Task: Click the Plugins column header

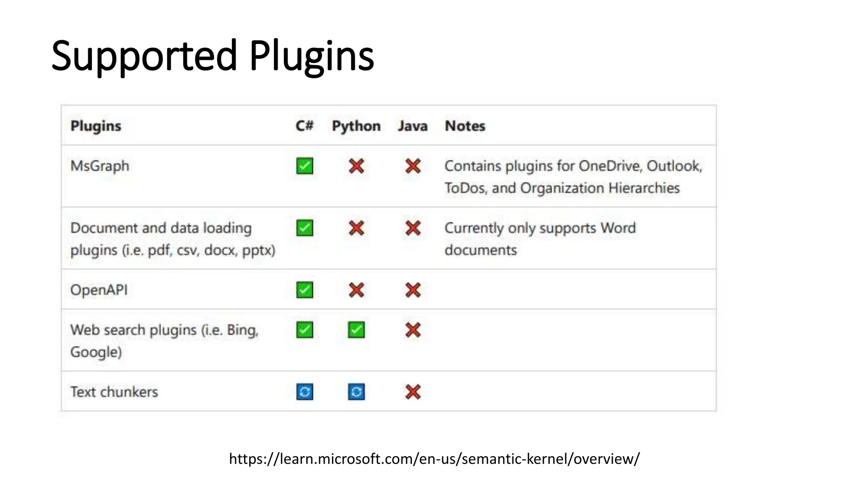Action: tap(96, 126)
